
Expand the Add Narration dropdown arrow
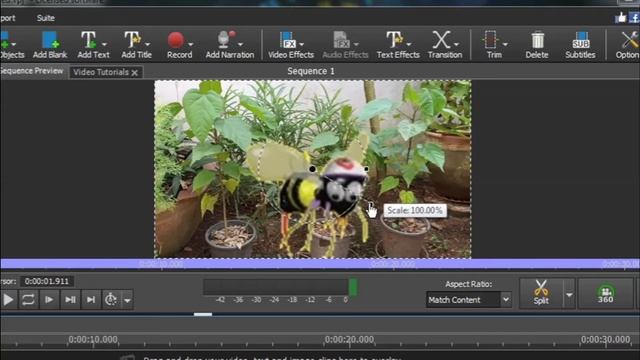tap(241, 44)
